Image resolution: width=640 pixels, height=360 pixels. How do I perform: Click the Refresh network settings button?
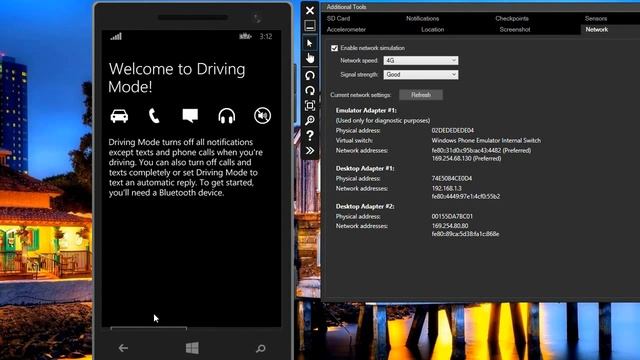click(x=421, y=95)
